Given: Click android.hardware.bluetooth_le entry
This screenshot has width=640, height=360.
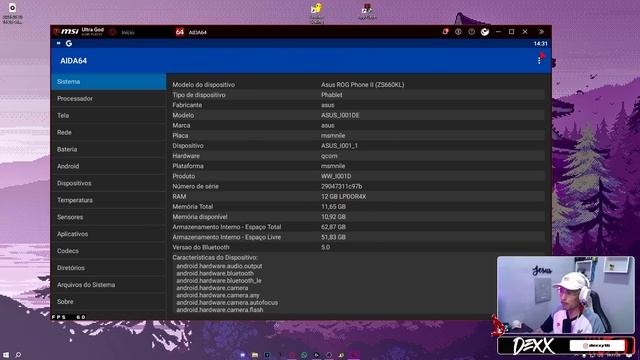Looking at the screenshot, I should (219, 281).
